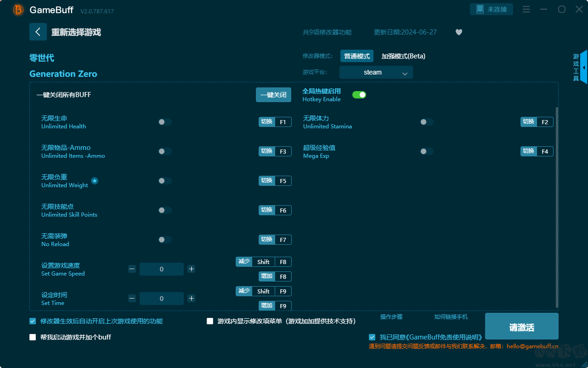Click the F4 hotkey button for Mega Exp
588x368 pixels.
pos(537,151)
